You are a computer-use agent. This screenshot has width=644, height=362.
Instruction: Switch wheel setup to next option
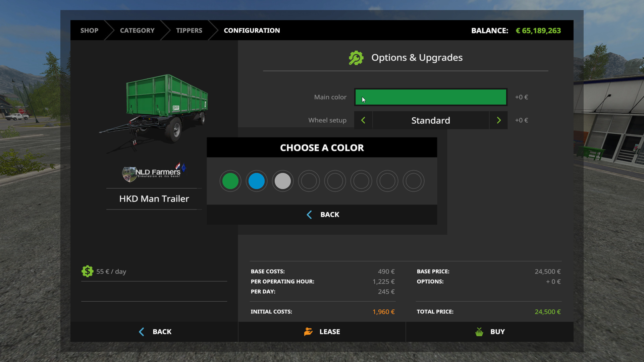[x=498, y=120]
